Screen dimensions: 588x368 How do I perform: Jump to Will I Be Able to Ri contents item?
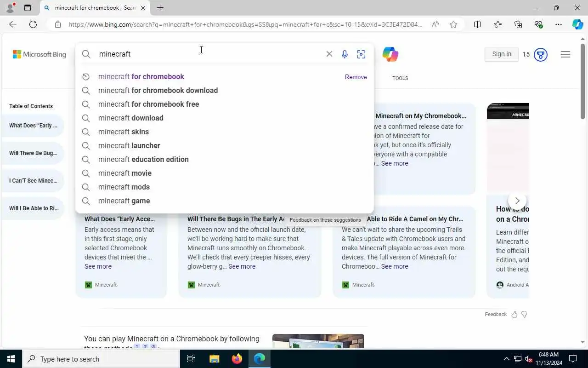33,208
